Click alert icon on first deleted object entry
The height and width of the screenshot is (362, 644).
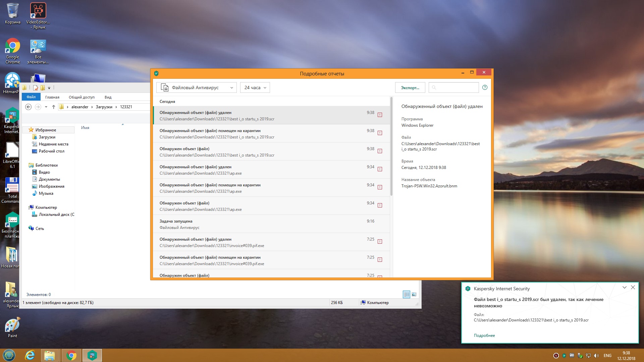coord(380,115)
